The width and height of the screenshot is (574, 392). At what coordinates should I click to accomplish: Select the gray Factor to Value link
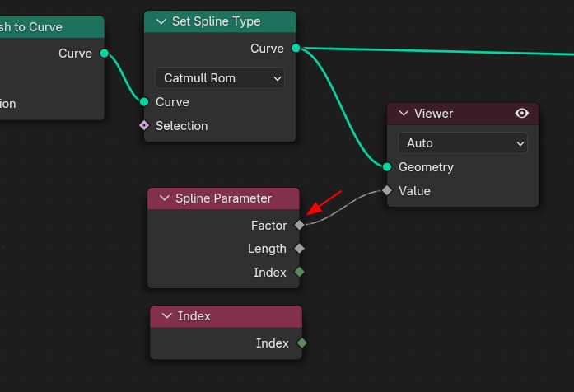pos(343,206)
